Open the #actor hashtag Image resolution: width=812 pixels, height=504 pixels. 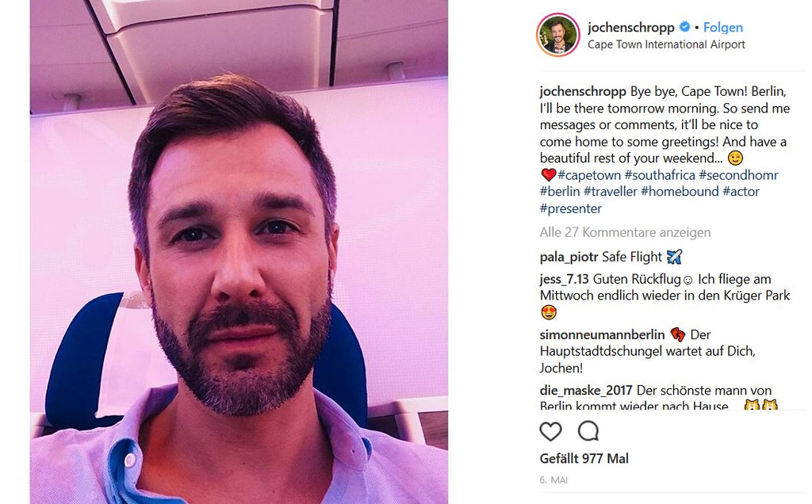click(x=741, y=192)
